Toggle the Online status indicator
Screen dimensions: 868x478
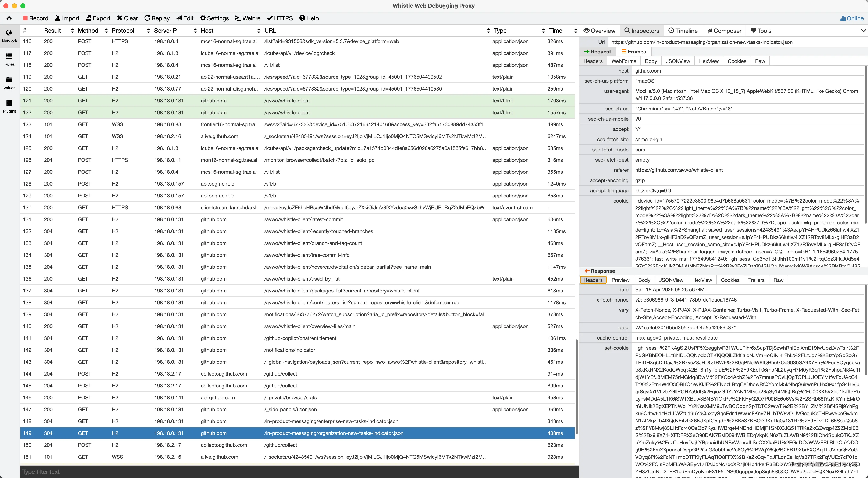852,18
